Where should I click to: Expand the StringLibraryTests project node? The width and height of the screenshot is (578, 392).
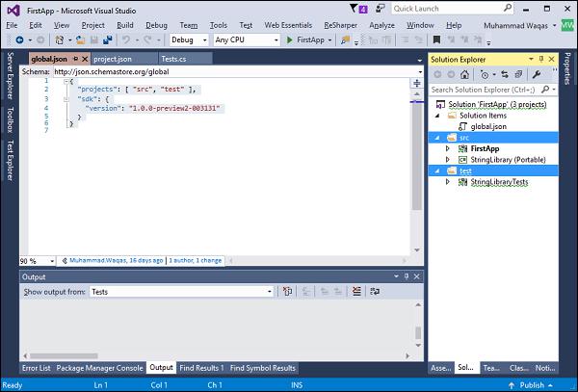(x=448, y=181)
